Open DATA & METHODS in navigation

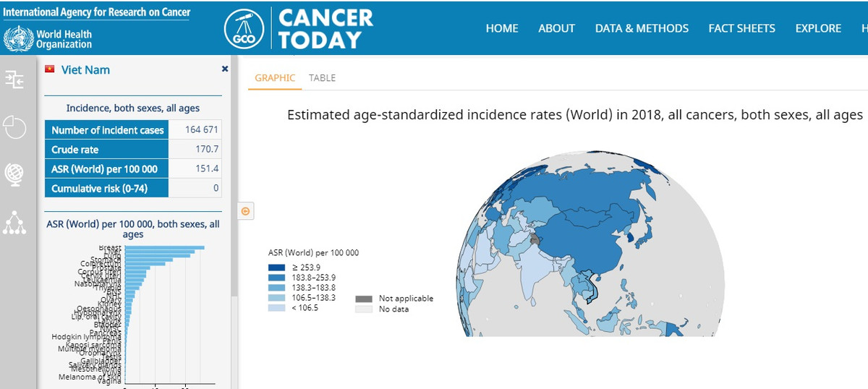tap(642, 28)
